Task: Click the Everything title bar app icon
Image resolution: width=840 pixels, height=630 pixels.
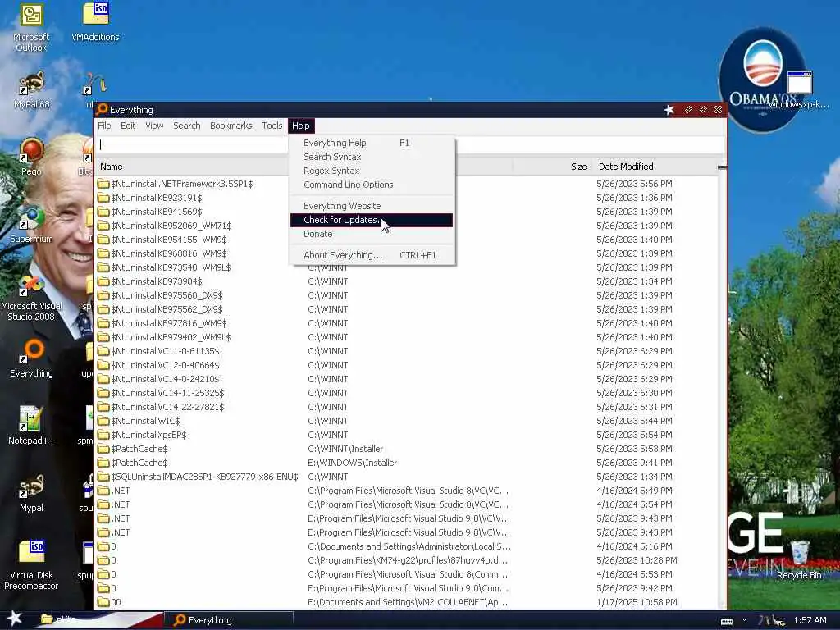Action: (102, 109)
